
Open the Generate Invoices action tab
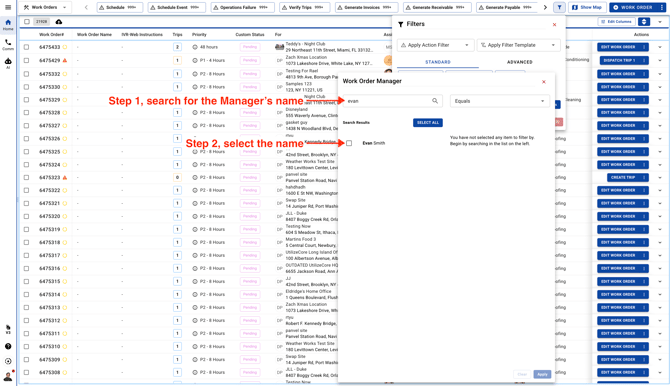[x=366, y=7]
